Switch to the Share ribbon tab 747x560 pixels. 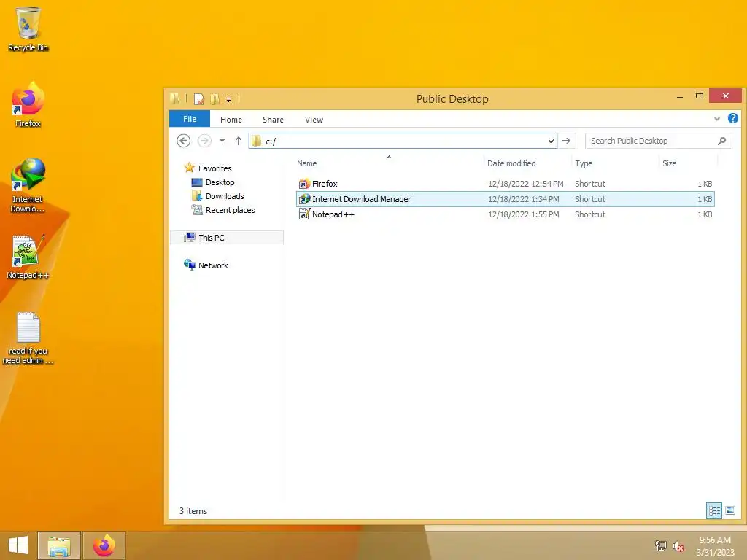(273, 120)
